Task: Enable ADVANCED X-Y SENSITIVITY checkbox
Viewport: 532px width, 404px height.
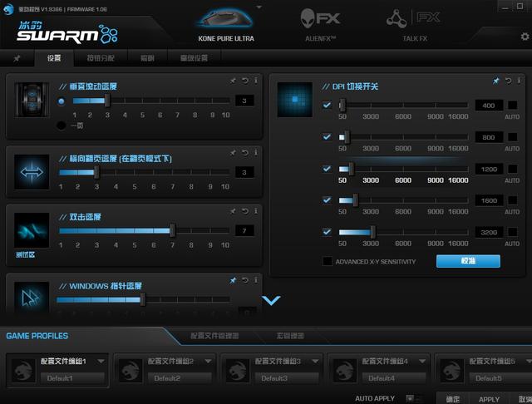Action: point(327,261)
